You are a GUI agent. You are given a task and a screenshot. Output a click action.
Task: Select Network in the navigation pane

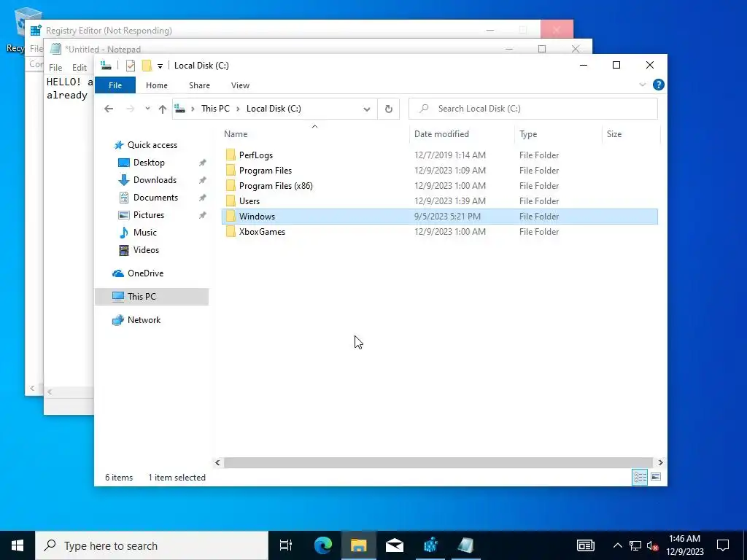[144, 320]
